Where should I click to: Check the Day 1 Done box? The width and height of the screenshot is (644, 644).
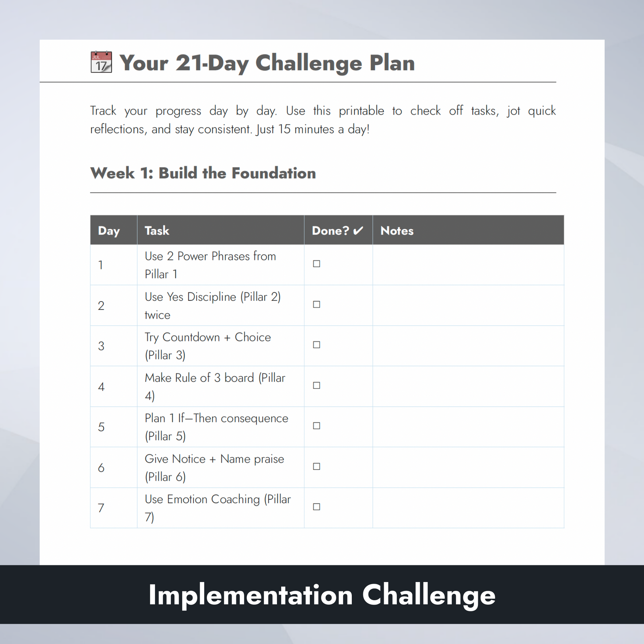[316, 264]
